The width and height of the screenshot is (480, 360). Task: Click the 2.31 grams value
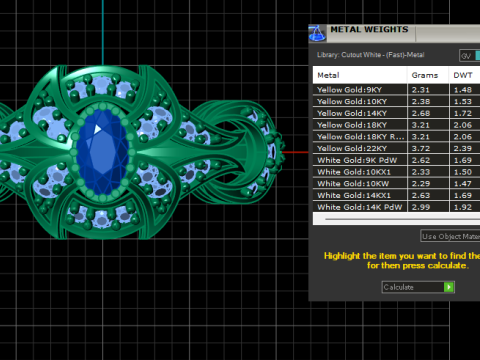point(421,90)
